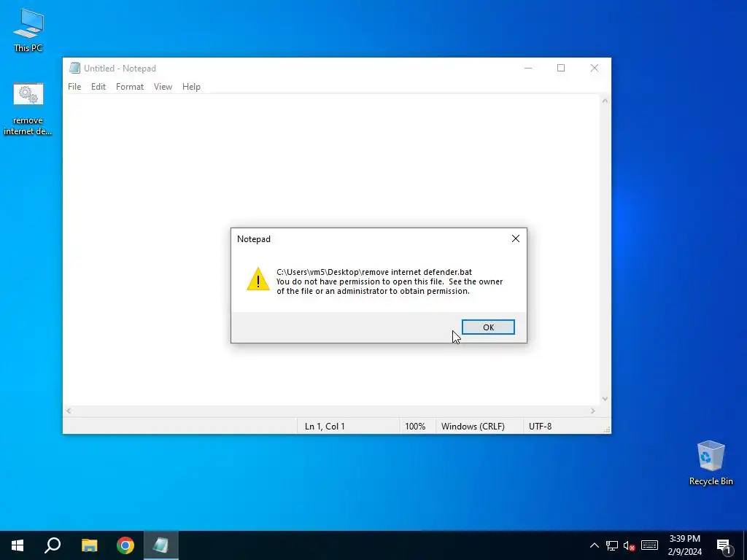This screenshot has height=560, width=747.
Task: Click the Notepad taskbar button
Action: [x=160, y=545]
